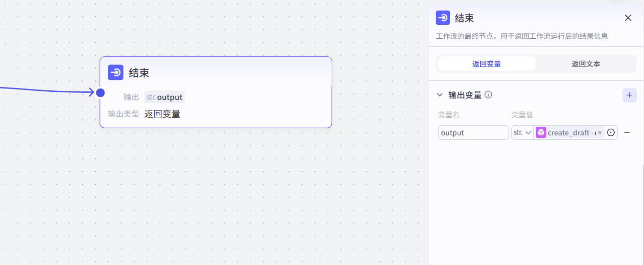This screenshot has width=644, height=265.
Task: Delete the output variable row with minus
Action: point(627,132)
